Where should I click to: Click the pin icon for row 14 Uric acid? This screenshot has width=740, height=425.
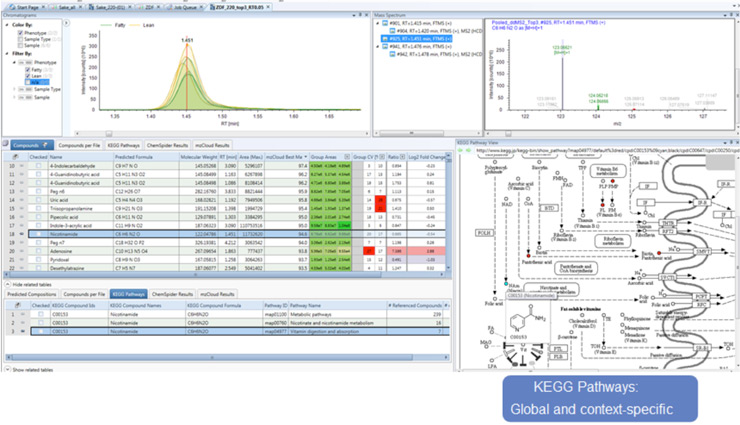point(22,200)
